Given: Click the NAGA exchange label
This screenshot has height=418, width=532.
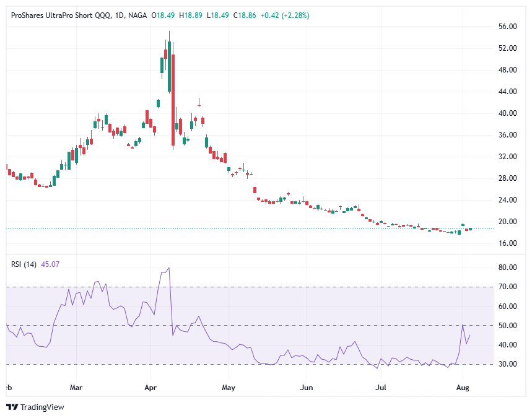Looking at the screenshot, I should 139,14.
